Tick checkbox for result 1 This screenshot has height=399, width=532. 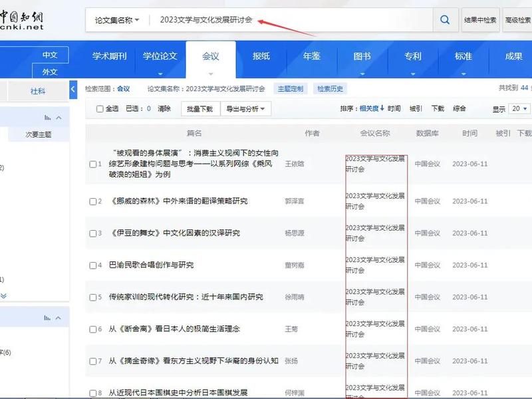click(92, 164)
